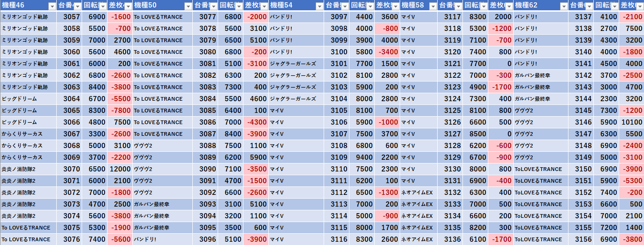This screenshot has height=245, width=644.
Task: Select the からくりサーカス cell in row 3067
Action: pos(29,134)
